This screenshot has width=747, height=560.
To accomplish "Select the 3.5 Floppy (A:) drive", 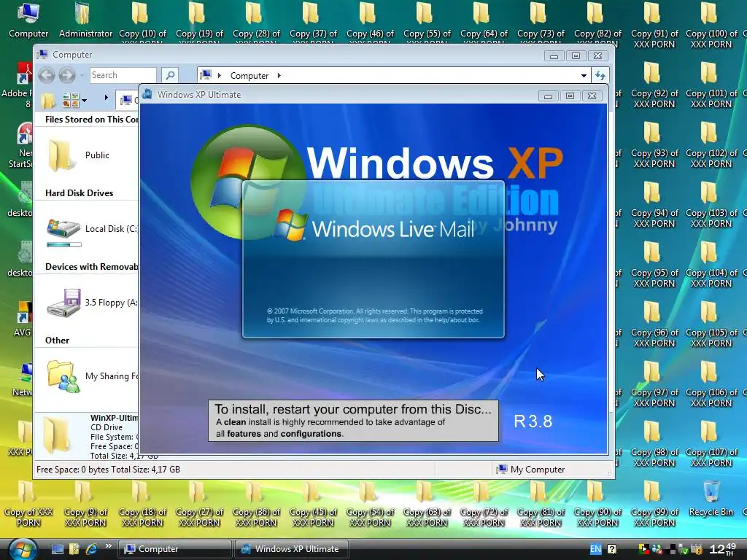I will click(92, 303).
